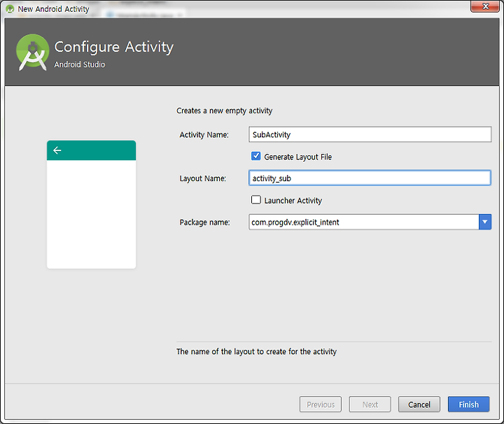
Task: Click the title bar Android Studio icon
Action: (x=10, y=9)
